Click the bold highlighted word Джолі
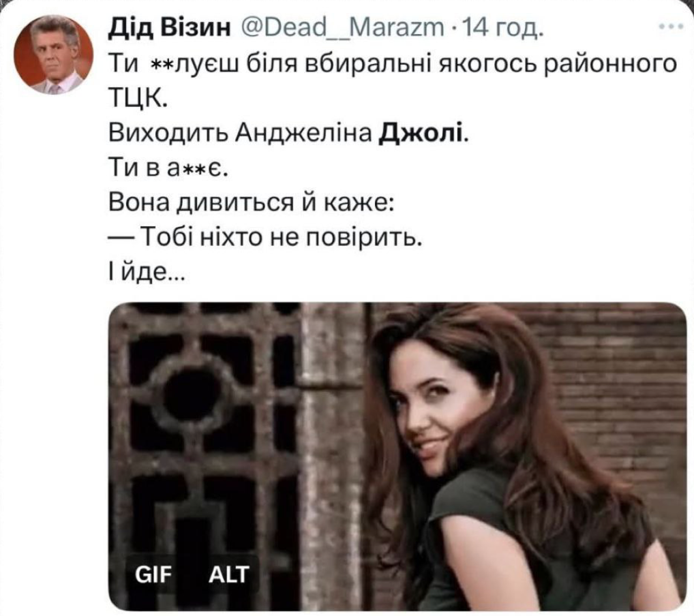This screenshot has height=616, width=694. tap(422, 133)
